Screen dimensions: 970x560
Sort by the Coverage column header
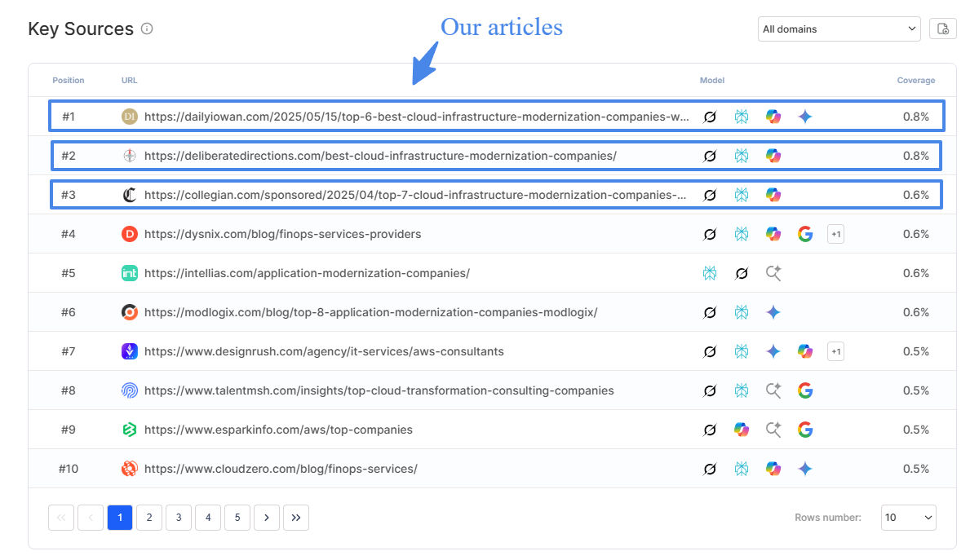tap(915, 81)
